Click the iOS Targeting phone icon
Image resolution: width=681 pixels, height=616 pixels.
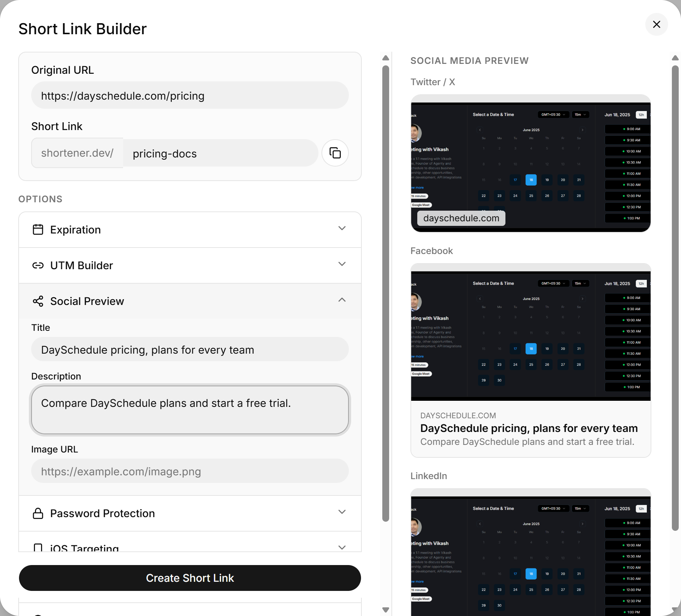38,548
